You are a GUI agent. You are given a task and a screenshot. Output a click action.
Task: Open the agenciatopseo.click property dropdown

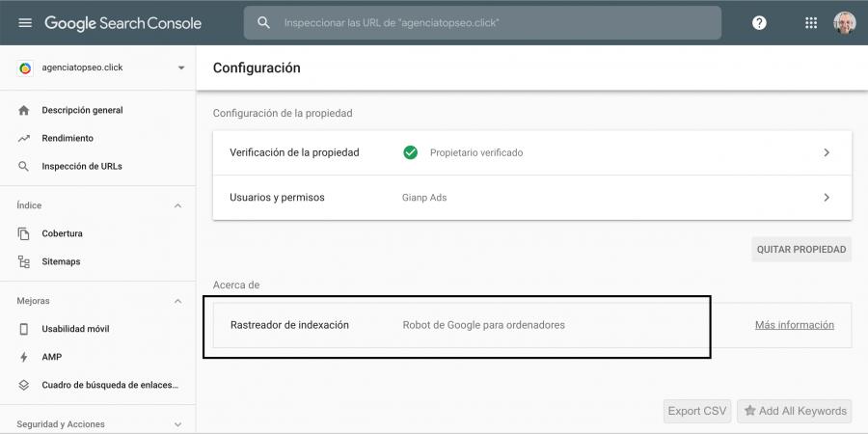click(180, 68)
